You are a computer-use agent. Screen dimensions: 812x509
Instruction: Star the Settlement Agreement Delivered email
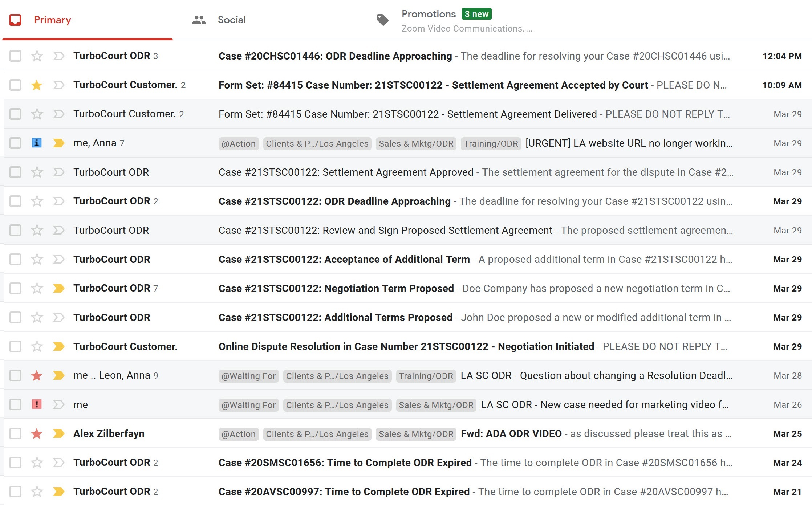click(37, 114)
